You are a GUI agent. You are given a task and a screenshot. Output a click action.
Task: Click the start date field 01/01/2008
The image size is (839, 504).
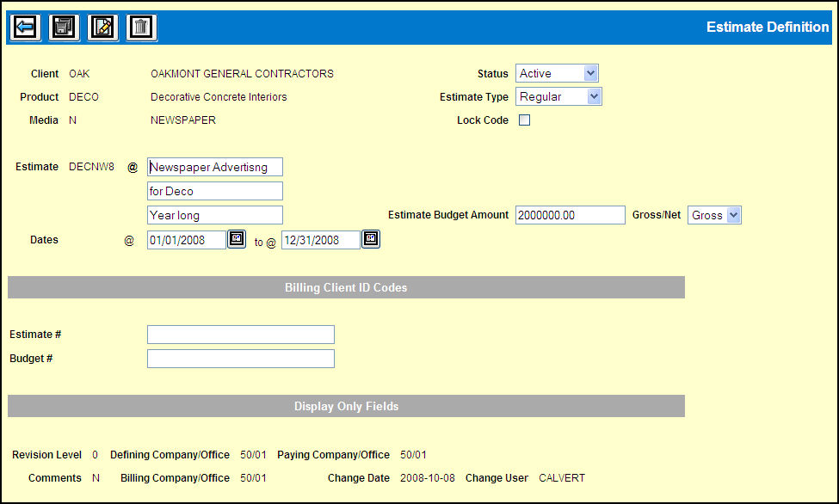187,240
